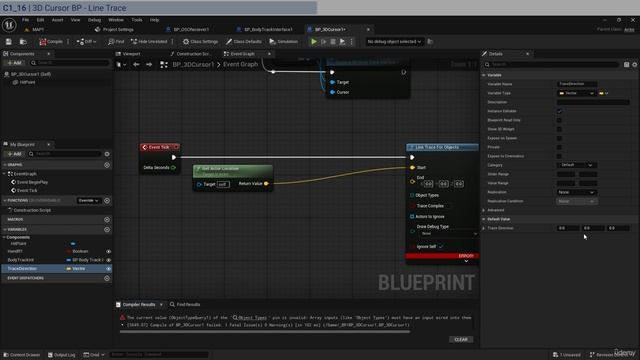This screenshot has width=640, height=360.
Task: Open the Tools menu
Action: [x=137, y=20]
